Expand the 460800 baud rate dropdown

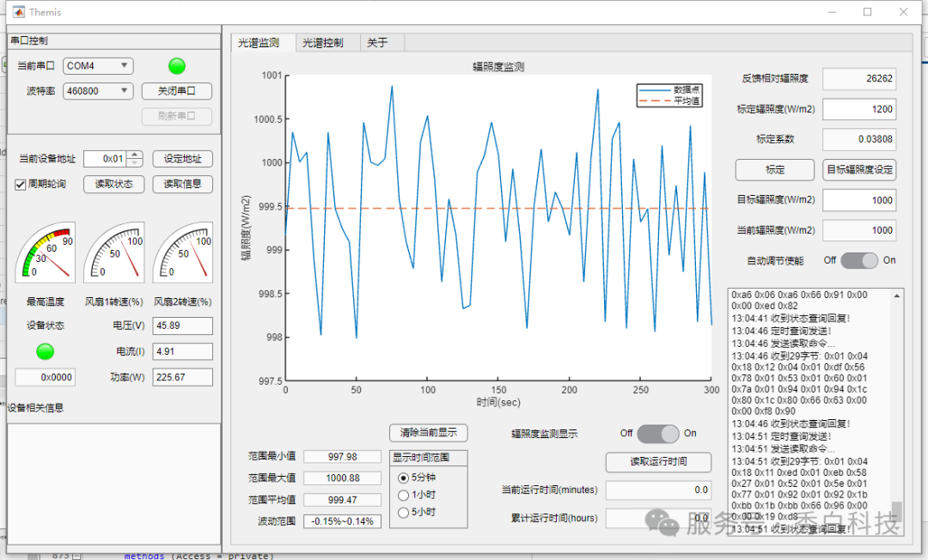point(98,91)
